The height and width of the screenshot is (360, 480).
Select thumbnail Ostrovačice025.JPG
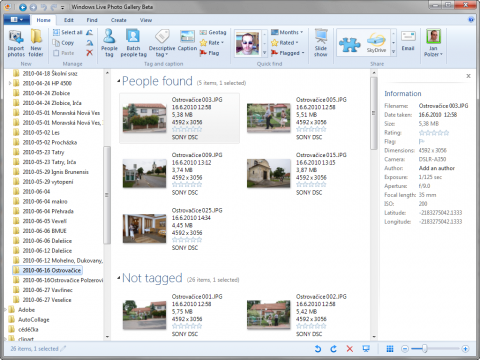(x=144, y=228)
